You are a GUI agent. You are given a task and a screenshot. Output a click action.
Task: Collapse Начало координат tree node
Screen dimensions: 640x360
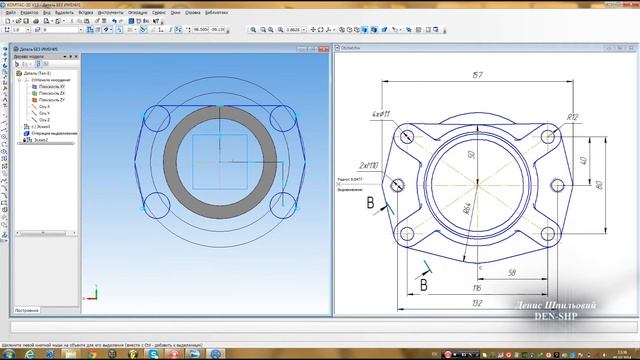19,80
